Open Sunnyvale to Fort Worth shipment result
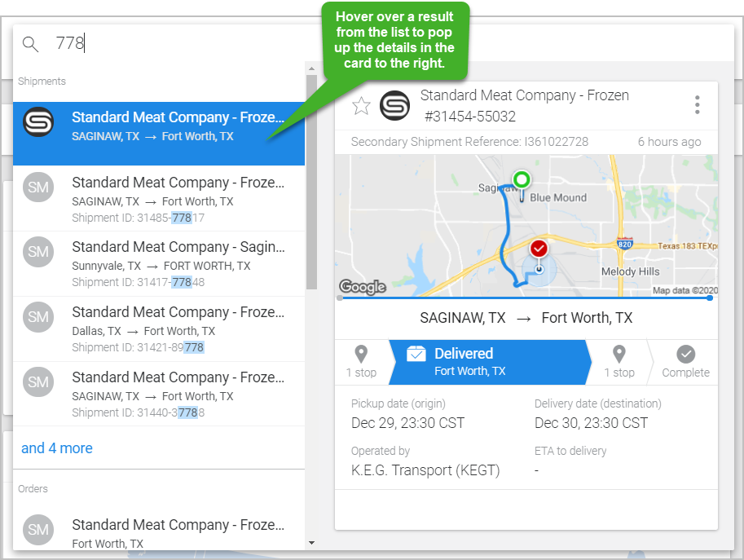The height and width of the screenshot is (560, 744). point(159,263)
